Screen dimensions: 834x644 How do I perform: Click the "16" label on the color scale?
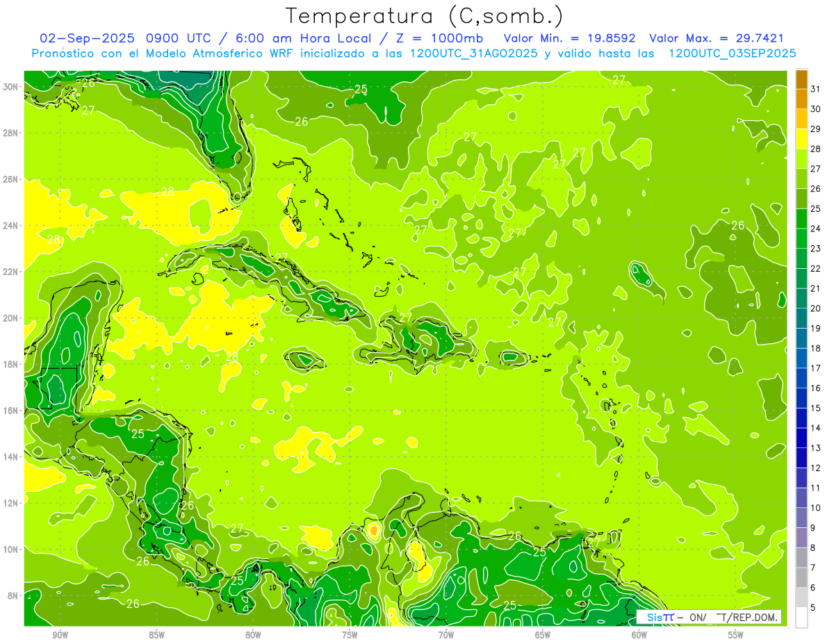[816, 388]
